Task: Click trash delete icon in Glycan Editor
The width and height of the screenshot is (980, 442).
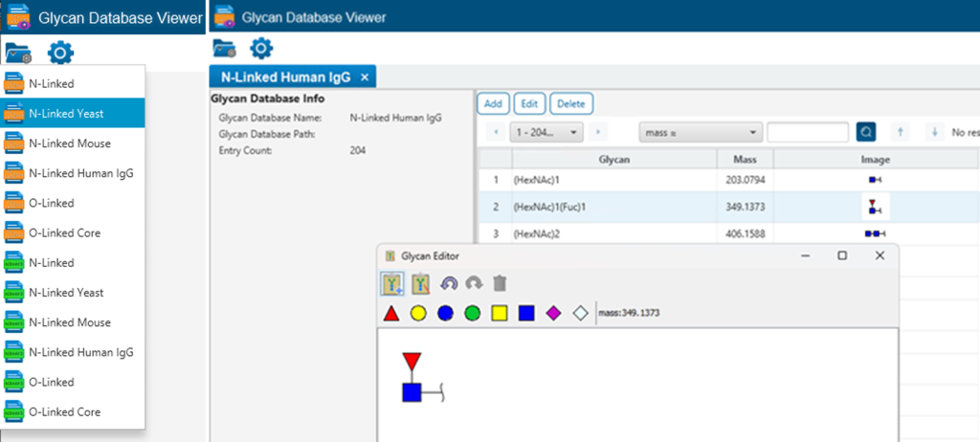Action: (500, 284)
